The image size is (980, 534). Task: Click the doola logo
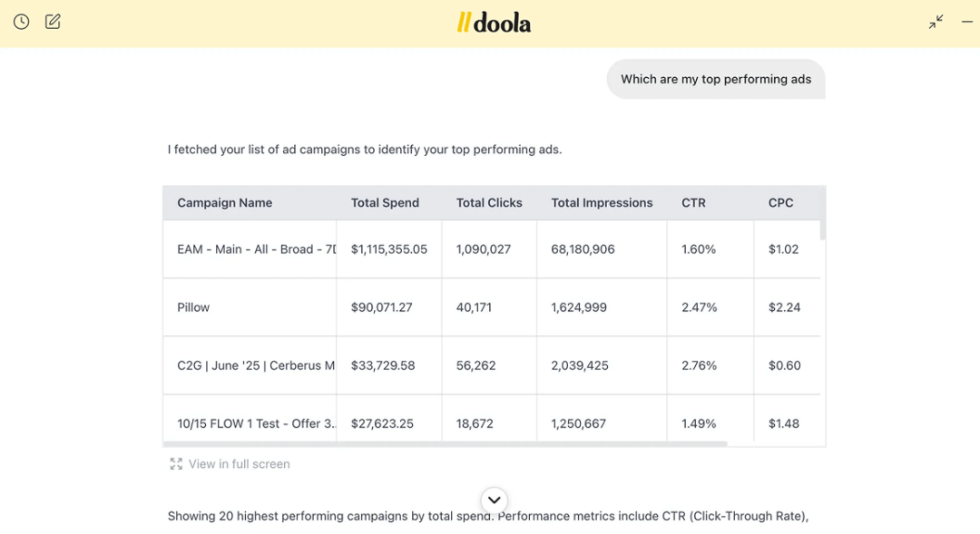pyautogui.click(x=494, y=23)
